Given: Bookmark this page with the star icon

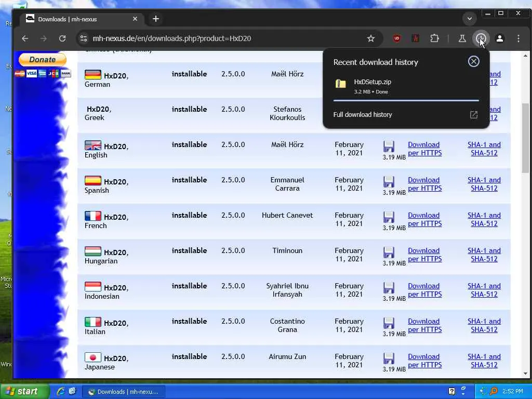Looking at the screenshot, I should (371, 38).
